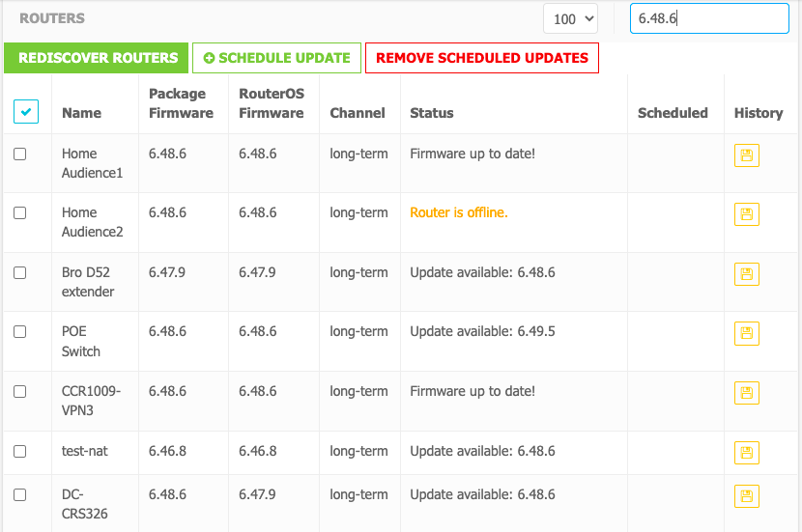Open history for DC-CRS326 router

click(746, 496)
